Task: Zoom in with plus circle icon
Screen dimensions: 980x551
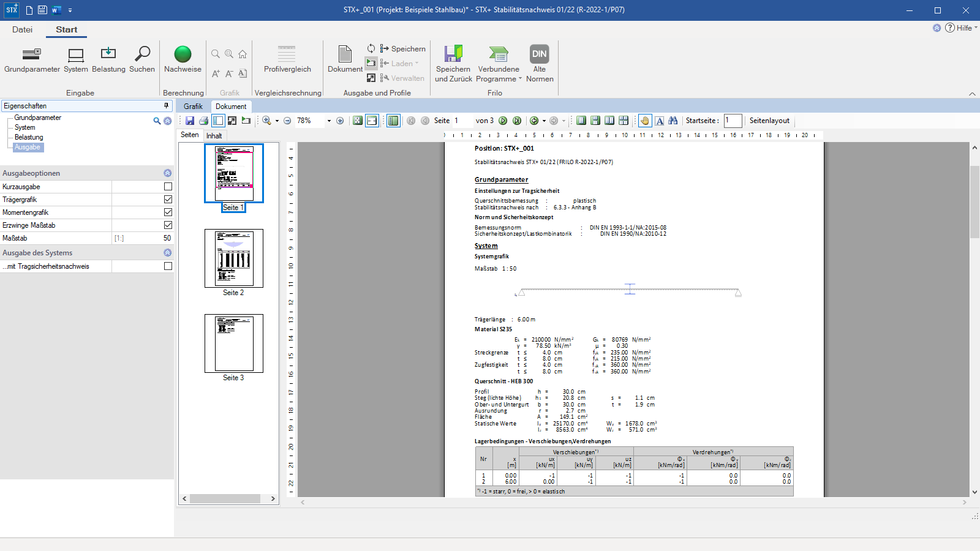Action: 340,121
